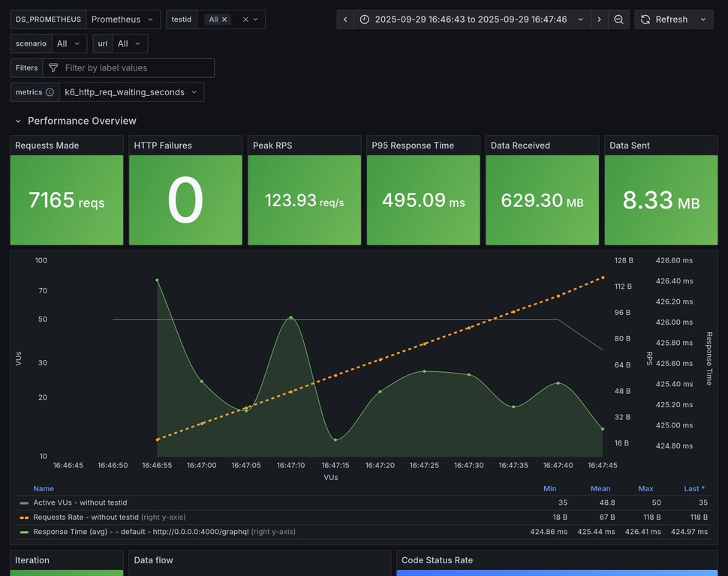Click the Refresh button
The image size is (728, 576).
[x=663, y=19]
